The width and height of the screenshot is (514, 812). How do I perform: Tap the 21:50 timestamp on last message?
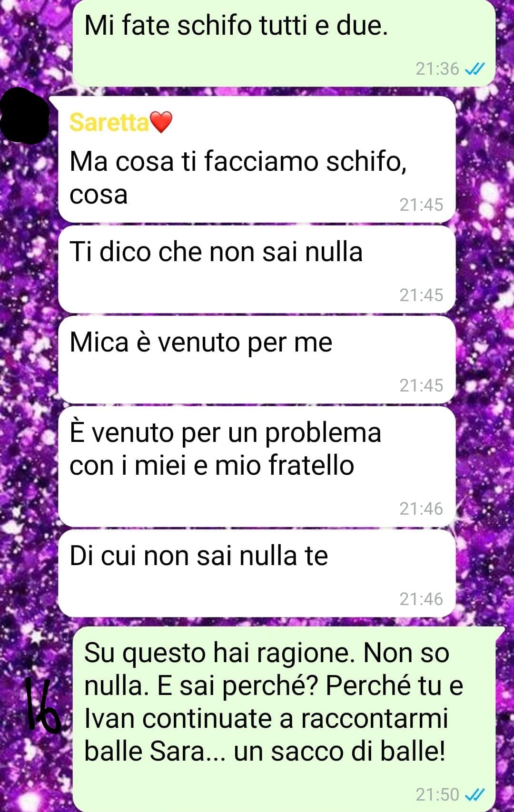coord(437,794)
